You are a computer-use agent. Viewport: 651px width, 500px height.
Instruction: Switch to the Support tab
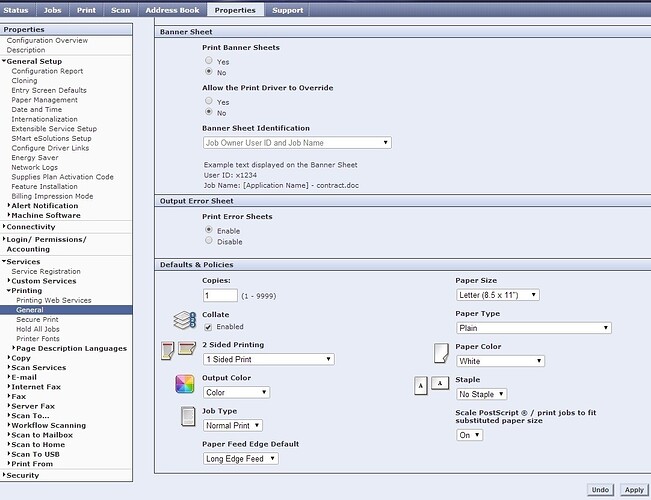click(x=287, y=10)
